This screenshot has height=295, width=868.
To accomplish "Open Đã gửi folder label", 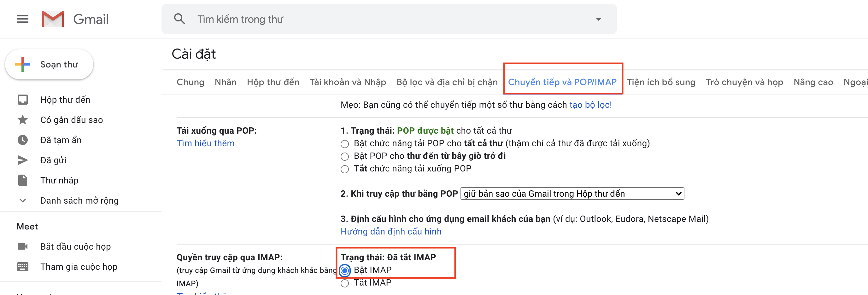I will pos(54,160).
